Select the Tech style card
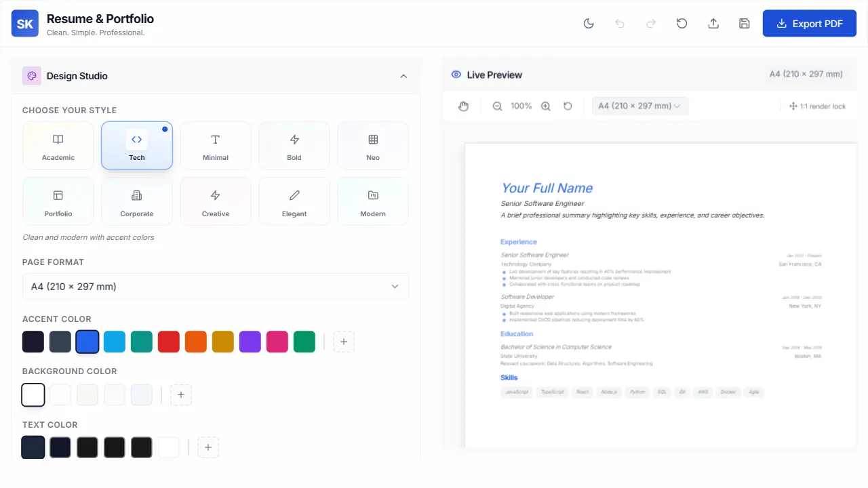Screen dimensions: 868x488 137,146
